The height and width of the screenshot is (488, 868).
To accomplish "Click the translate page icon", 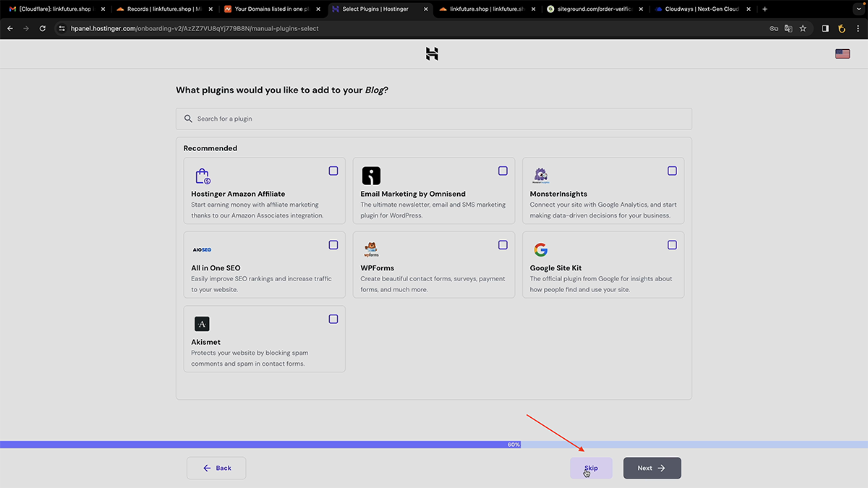I will pyautogui.click(x=788, y=28).
